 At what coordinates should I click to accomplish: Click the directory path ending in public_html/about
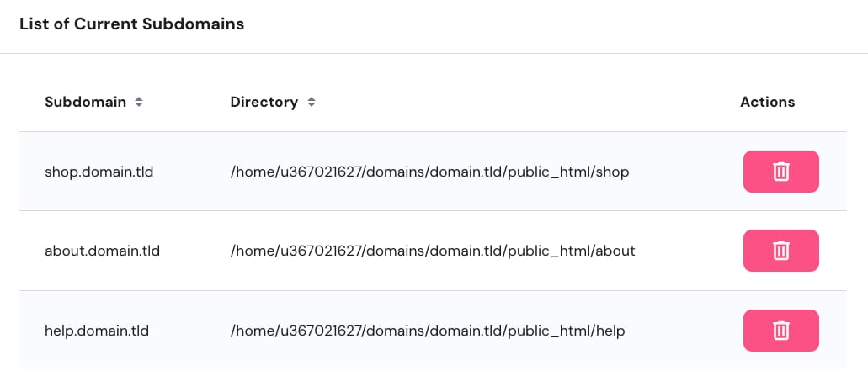tap(432, 251)
